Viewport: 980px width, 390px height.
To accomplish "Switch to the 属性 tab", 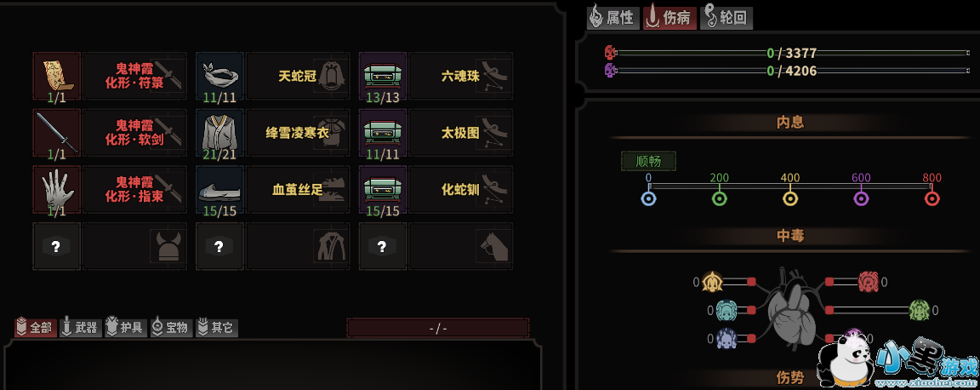I will tap(612, 18).
